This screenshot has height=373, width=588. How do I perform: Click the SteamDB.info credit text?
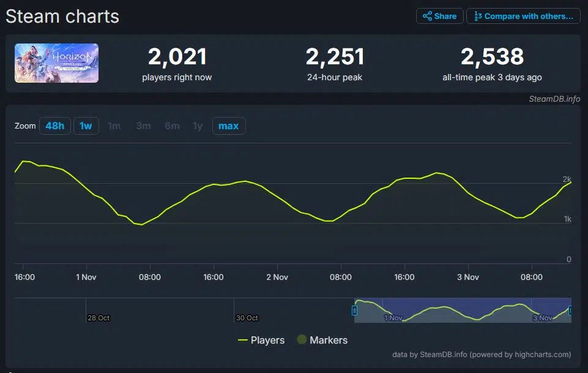click(x=554, y=99)
